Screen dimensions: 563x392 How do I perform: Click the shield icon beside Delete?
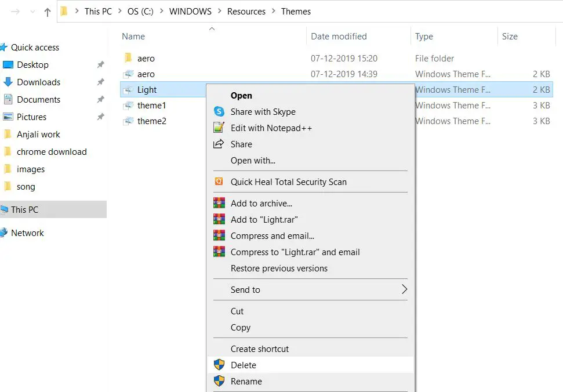tap(219, 365)
